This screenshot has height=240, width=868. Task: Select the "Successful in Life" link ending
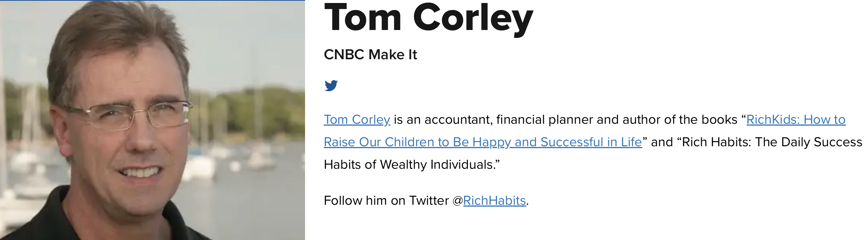coord(591,142)
